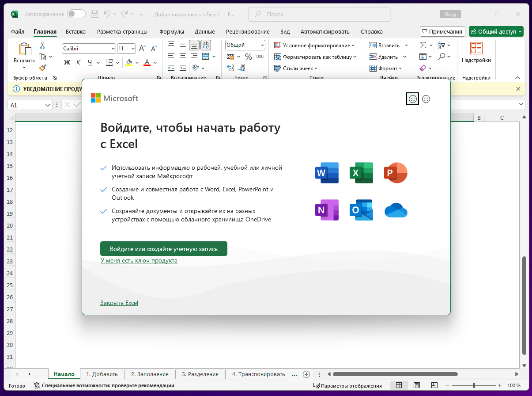
Task: Click the Вход sign-in button
Action: point(450,14)
